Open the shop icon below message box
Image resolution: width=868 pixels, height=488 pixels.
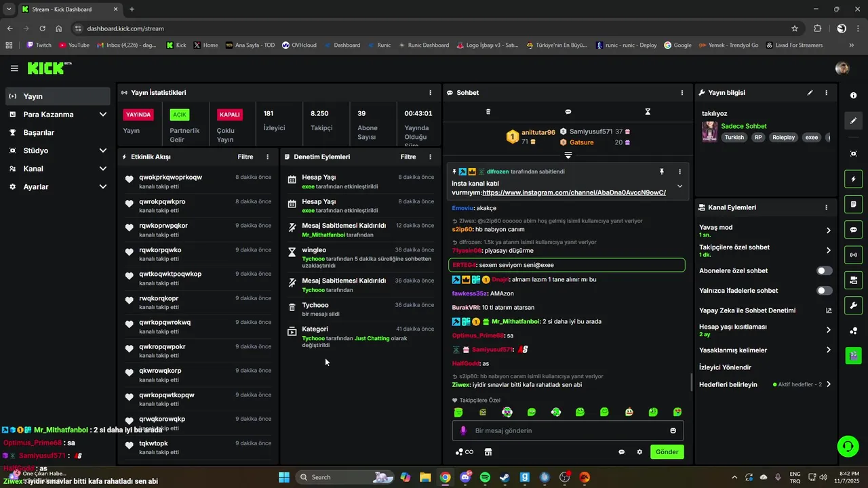point(488,452)
